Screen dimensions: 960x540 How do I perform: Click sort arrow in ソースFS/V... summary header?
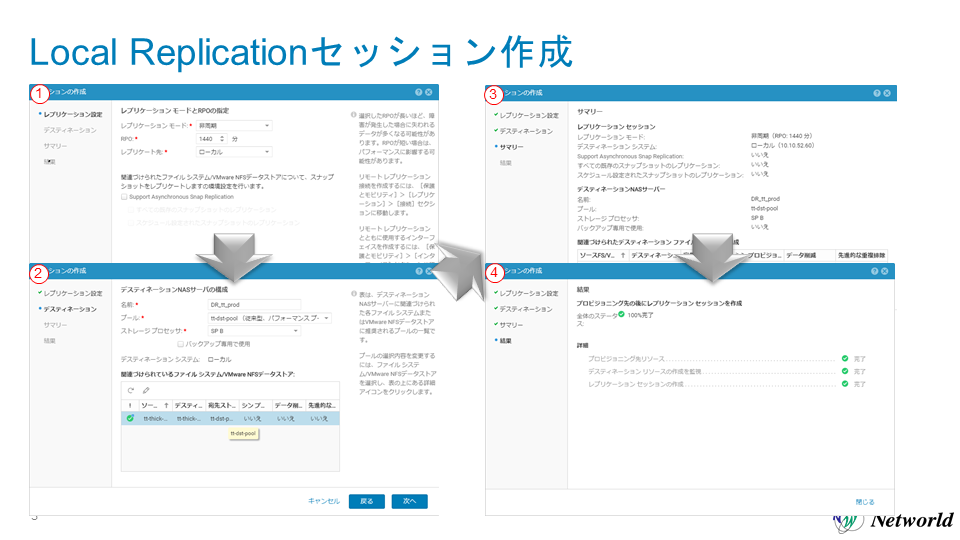[x=623, y=255]
